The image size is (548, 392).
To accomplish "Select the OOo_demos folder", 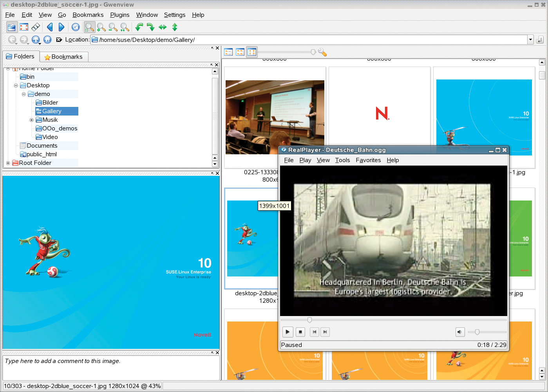I will coord(57,128).
